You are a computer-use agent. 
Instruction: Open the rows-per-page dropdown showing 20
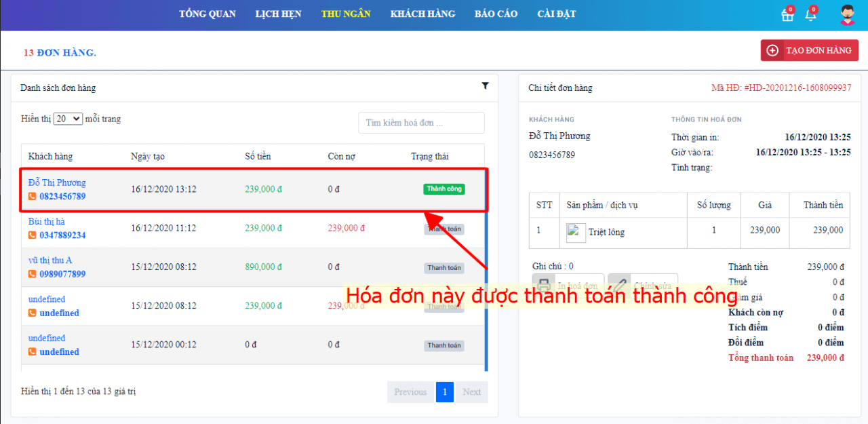pos(68,119)
